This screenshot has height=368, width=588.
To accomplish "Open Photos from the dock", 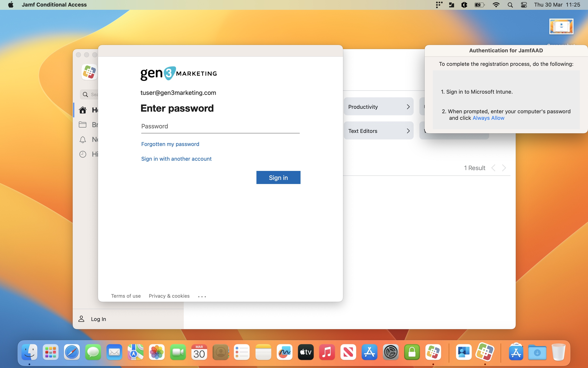I will point(157,352).
